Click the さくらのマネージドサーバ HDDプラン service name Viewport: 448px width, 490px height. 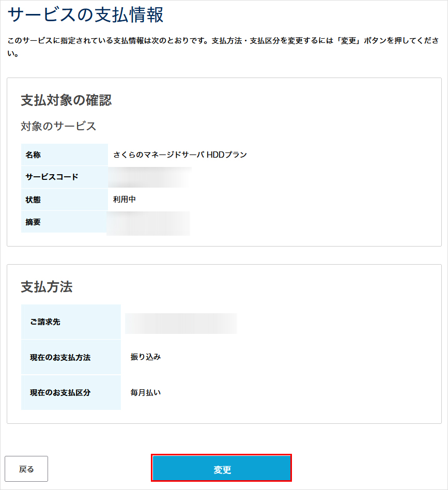[178, 155]
